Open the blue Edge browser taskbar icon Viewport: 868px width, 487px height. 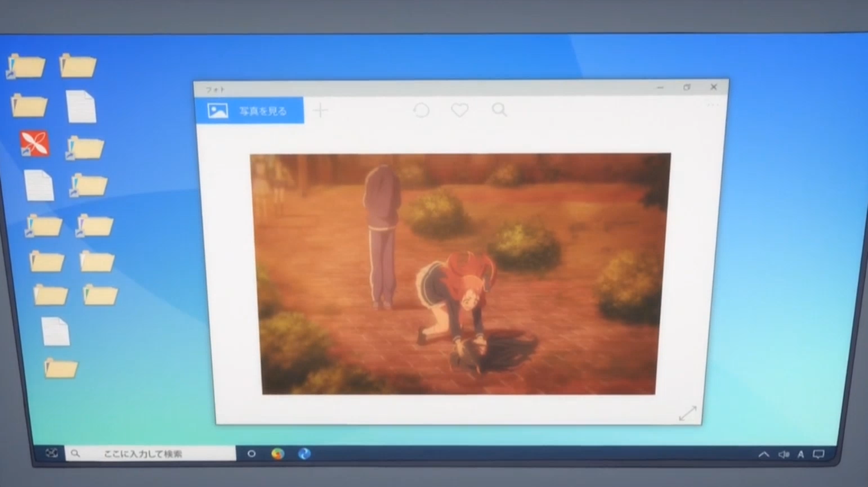pyautogui.click(x=305, y=453)
